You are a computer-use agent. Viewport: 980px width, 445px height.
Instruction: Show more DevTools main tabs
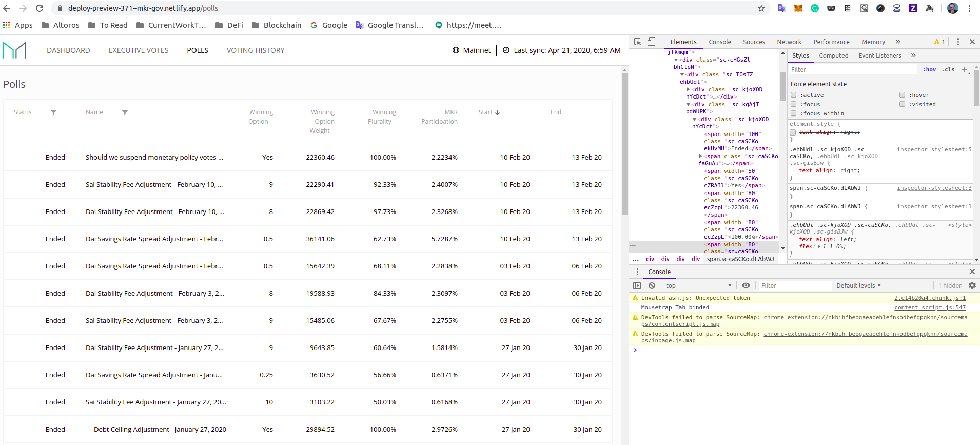pos(898,42)
